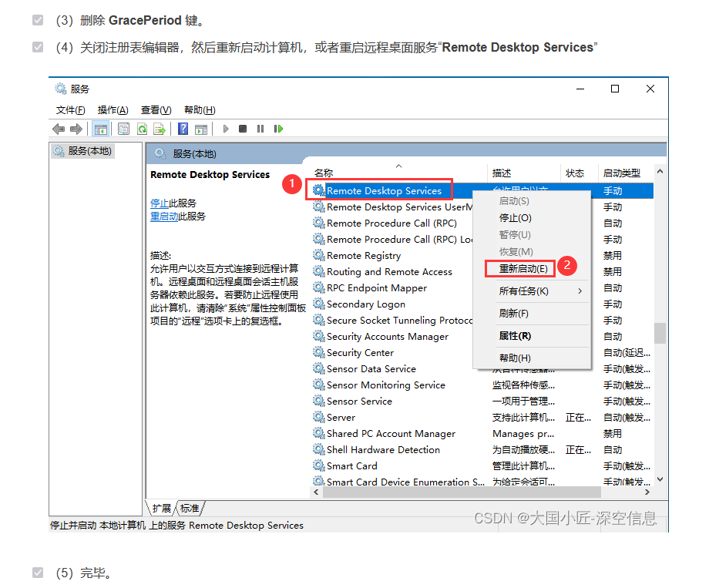709x588 pixels.
Task: Toggle the checkbox for step 3 GracePeriod
Action: tap(38, 20)
